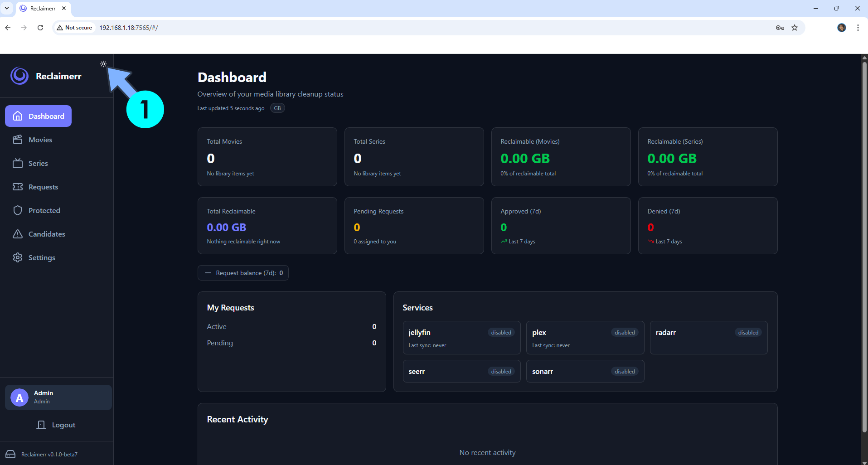The height and width of the screenshot is (465, 868).
Task: Toggle the plex disabled badge
Action: click(624, 332)
